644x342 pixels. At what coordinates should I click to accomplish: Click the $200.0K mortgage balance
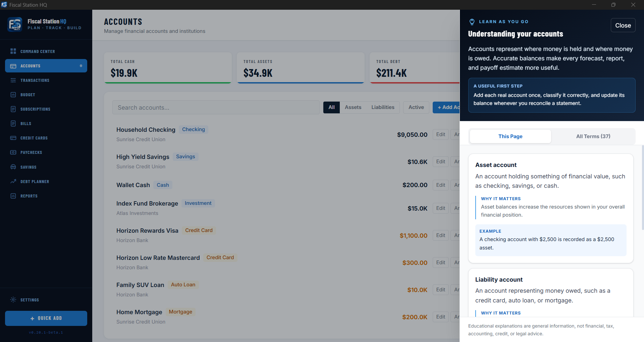(x=415, y=317)
